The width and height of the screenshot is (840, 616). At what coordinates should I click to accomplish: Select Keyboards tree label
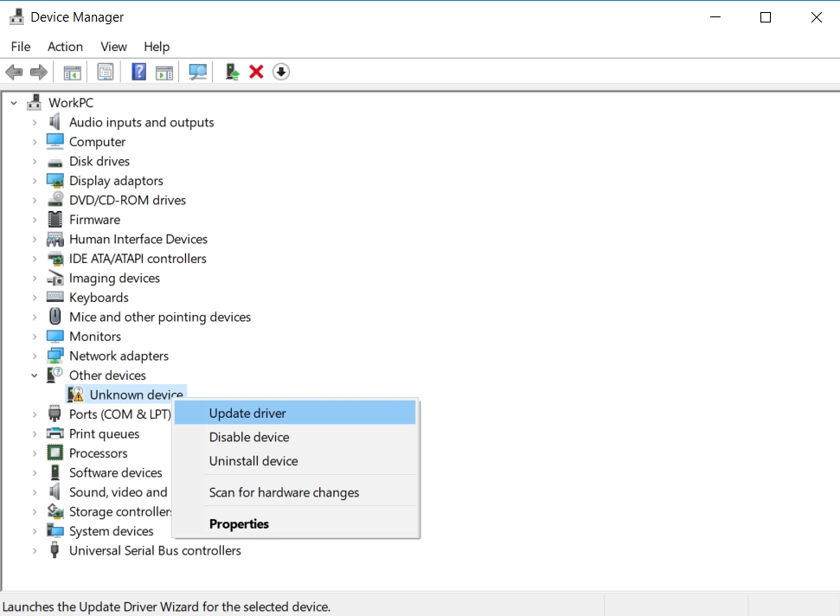pos(99,298)
